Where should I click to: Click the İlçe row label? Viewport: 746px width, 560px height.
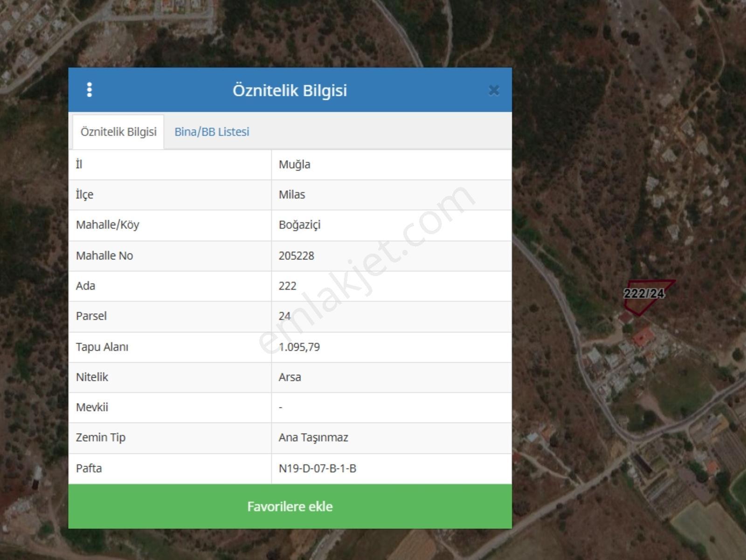point(84,195)
